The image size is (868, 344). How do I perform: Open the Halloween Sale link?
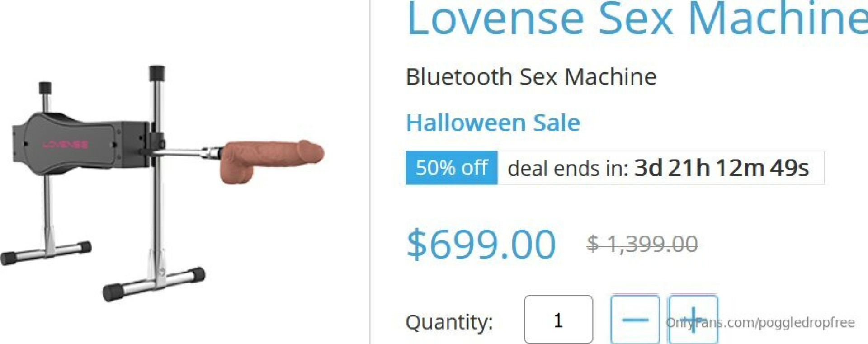click(x=493, y=123)
